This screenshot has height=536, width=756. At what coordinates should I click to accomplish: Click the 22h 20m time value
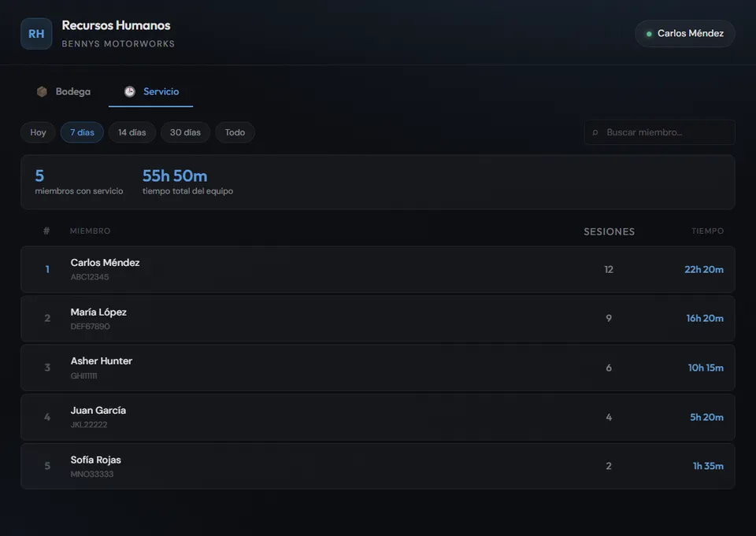[704, 270]
